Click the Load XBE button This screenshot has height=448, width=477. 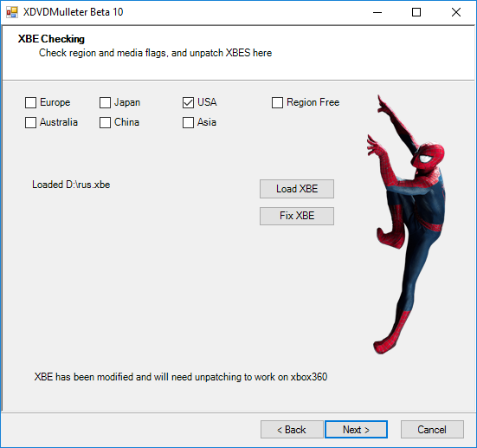click(297, 189)
